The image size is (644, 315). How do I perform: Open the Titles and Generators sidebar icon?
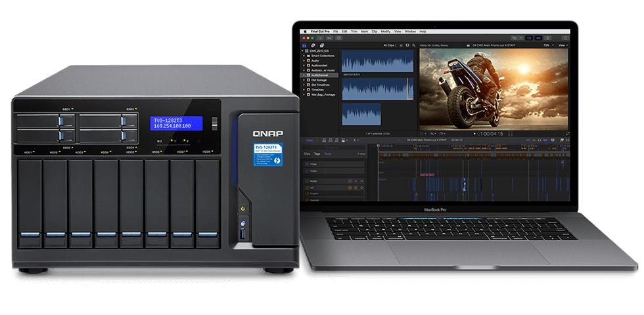point(322,45)
